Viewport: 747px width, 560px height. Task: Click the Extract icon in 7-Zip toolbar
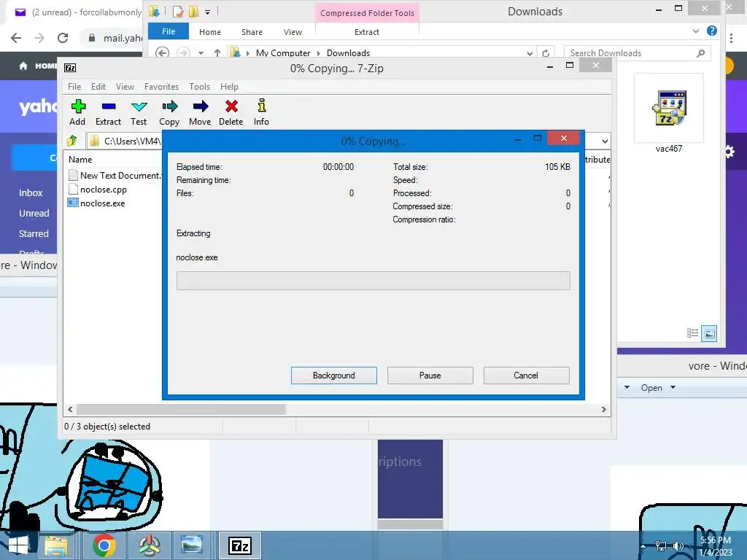click(x=109, y=106)
